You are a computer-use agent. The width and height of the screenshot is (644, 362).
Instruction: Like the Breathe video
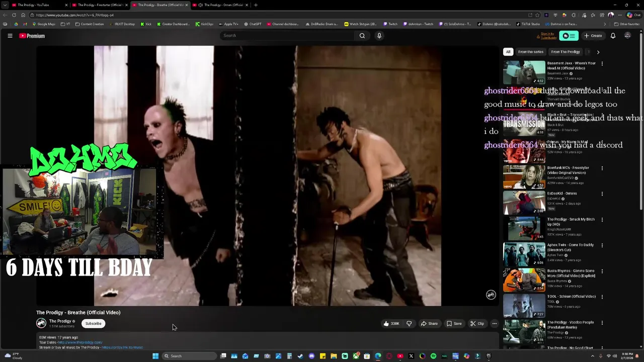(x=391, y=324)
